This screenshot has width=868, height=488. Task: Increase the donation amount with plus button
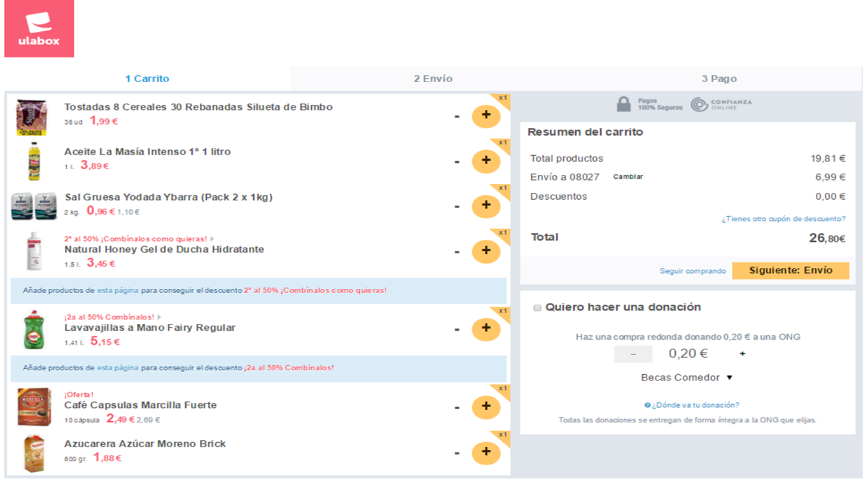[x=742, y=354]
